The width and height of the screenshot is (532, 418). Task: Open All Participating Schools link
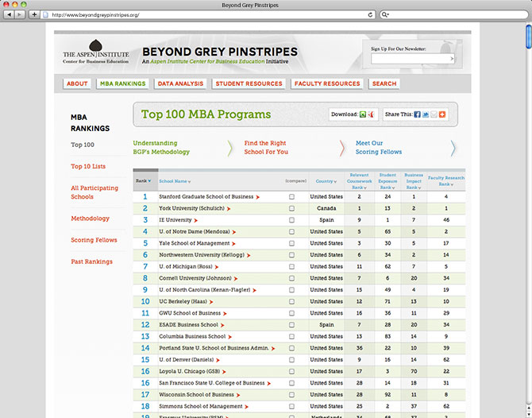[94, 192]
